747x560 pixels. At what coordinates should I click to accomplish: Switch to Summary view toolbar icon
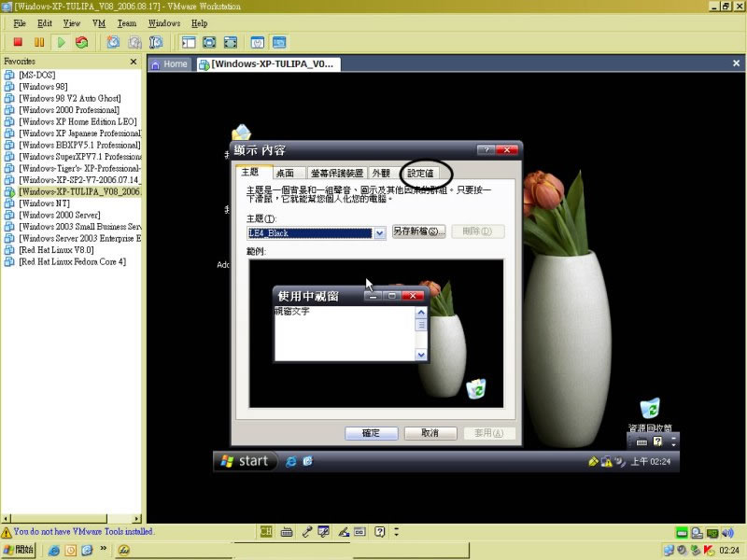[x=258, y=42]
